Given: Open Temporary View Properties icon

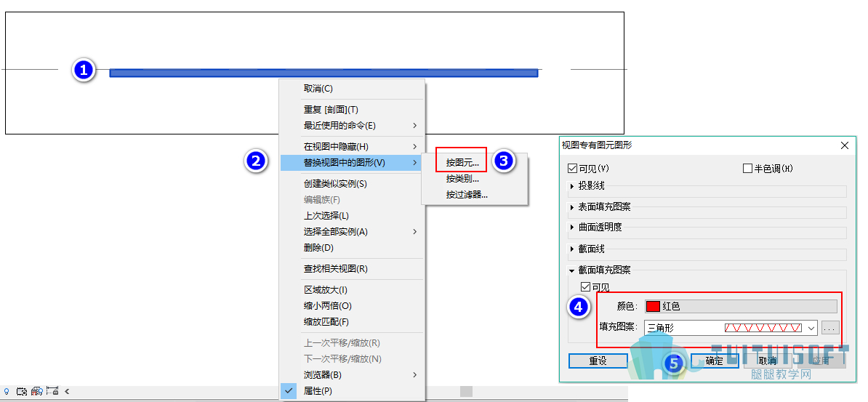Looking at the screenshot, I should tap(23, 391).
